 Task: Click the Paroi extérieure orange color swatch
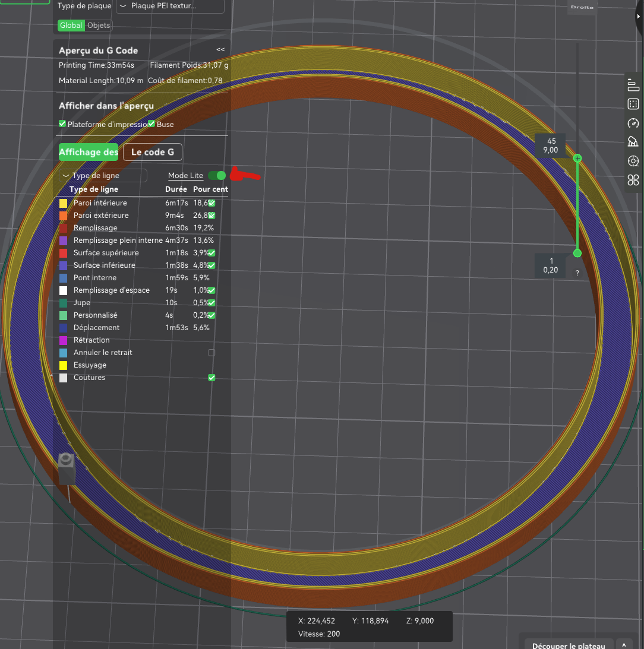click(64, 216)
